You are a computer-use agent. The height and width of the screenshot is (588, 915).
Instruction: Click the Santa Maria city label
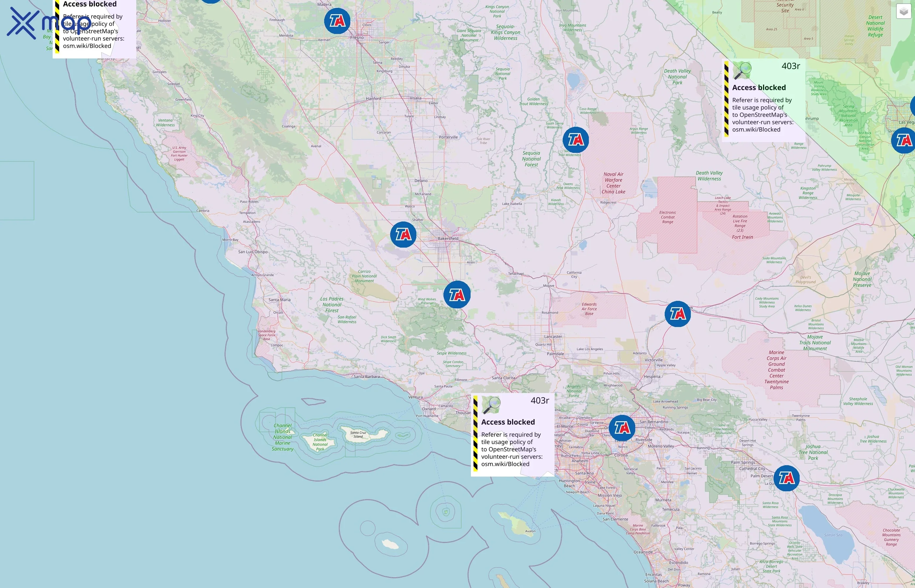[x=279, y=299]
